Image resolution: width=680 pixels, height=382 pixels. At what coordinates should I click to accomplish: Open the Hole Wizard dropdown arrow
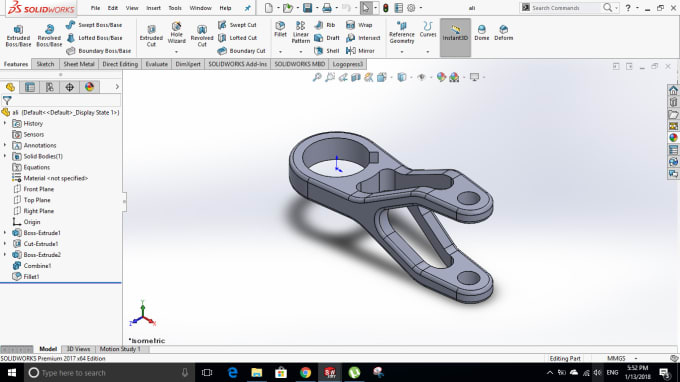(x=177, y=52)
